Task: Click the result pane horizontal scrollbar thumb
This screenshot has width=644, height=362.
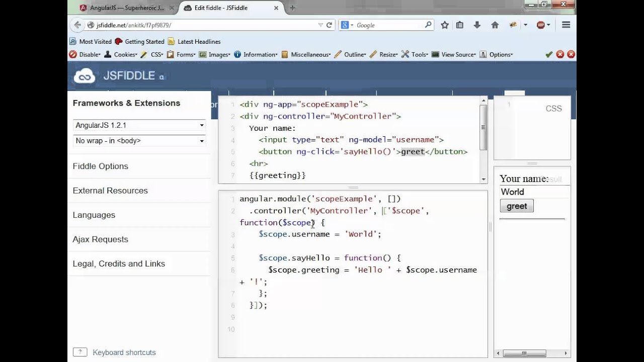Action: coord(524,353)
